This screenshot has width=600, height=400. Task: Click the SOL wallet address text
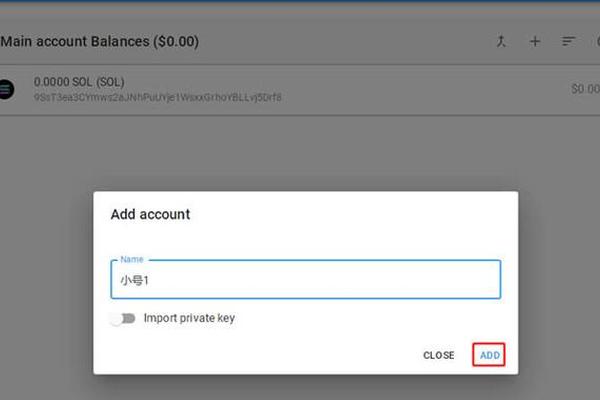[158, 97]
